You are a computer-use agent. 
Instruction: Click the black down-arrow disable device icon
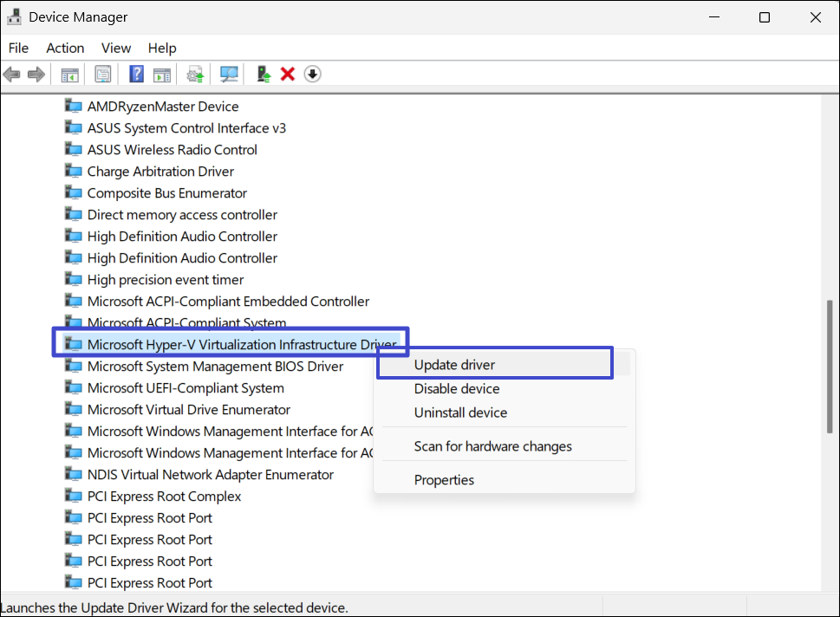[313, 75]
